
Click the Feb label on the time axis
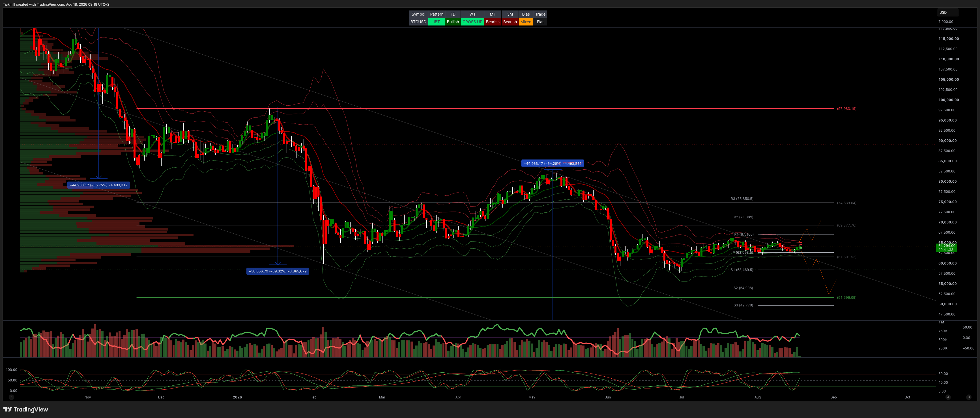click(x=313, y=397)
